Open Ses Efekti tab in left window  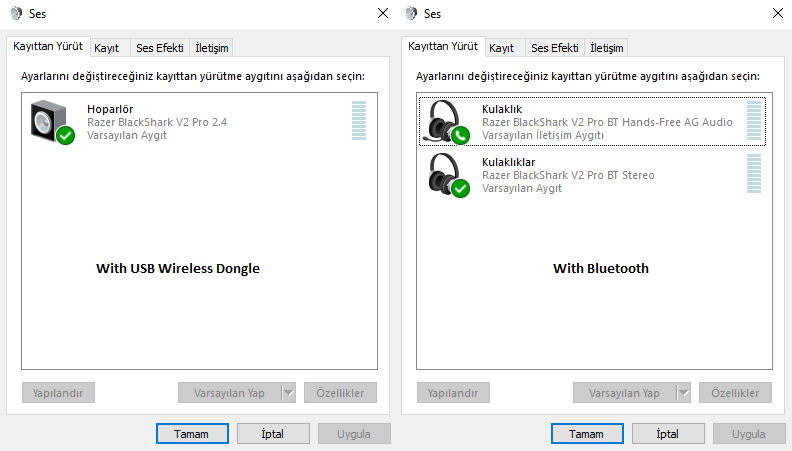coord(160,48)
